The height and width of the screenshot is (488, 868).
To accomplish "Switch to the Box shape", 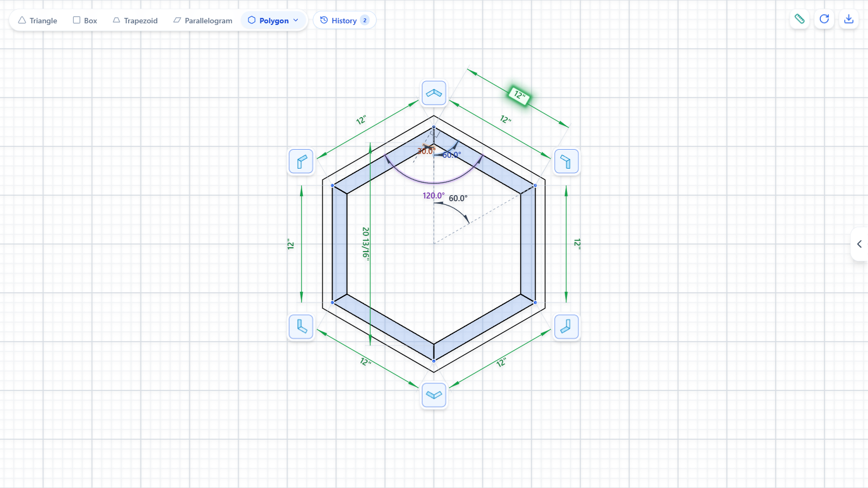I will [x=85, y=21].
